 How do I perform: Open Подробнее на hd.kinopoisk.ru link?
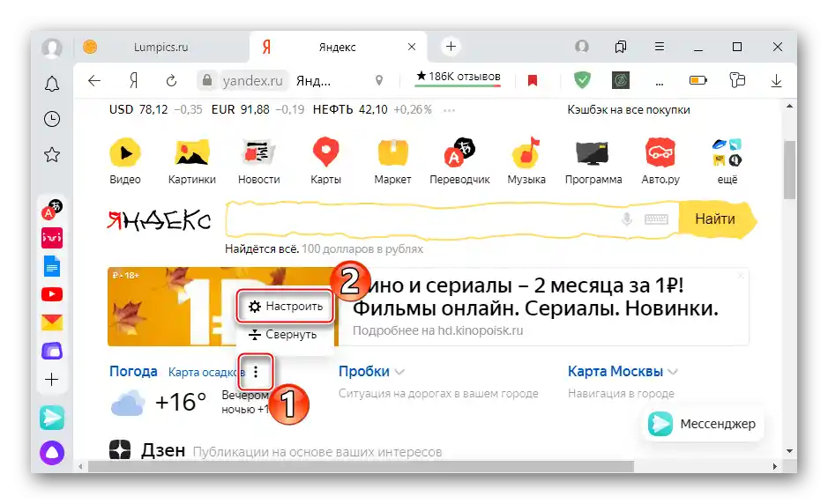coord(437,331)
